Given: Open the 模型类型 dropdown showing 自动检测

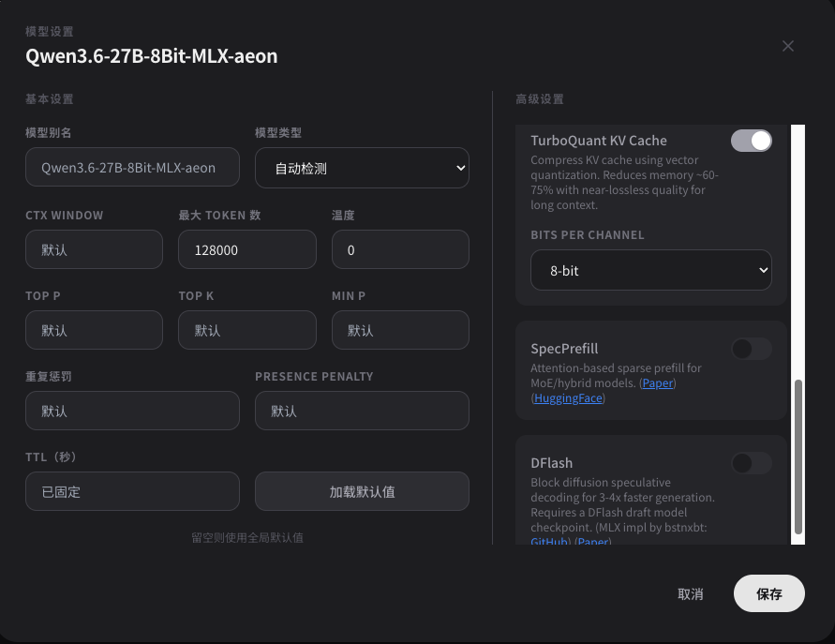Looking at the screenshot, I should click(x=362, y=168).
